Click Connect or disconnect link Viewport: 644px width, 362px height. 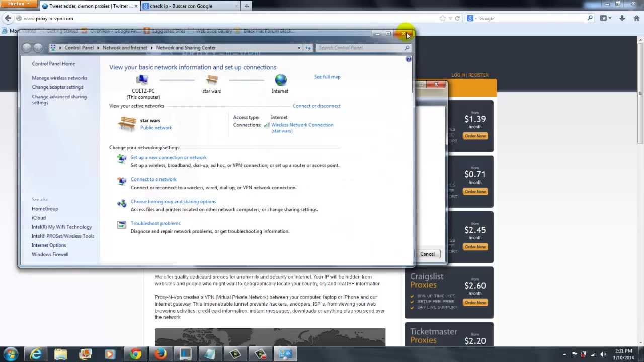coord(316,106)
